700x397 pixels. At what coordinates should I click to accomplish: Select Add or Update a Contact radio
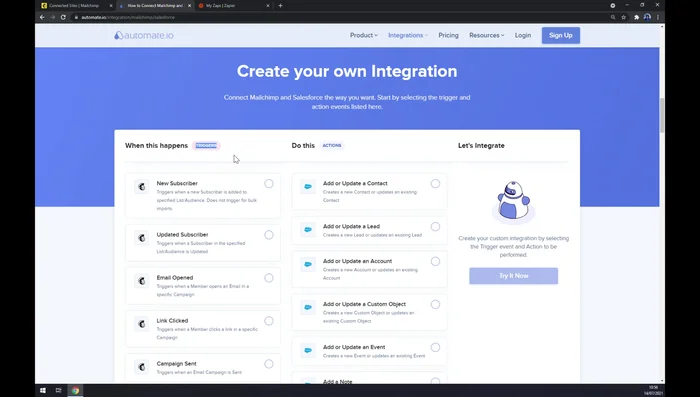435,184
